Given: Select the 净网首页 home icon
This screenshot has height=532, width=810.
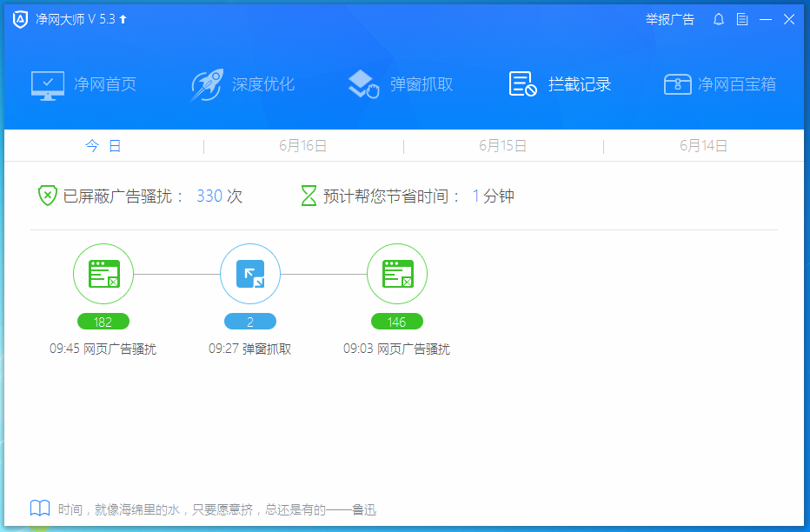Looking at the screenshot, I should point(47,83).
